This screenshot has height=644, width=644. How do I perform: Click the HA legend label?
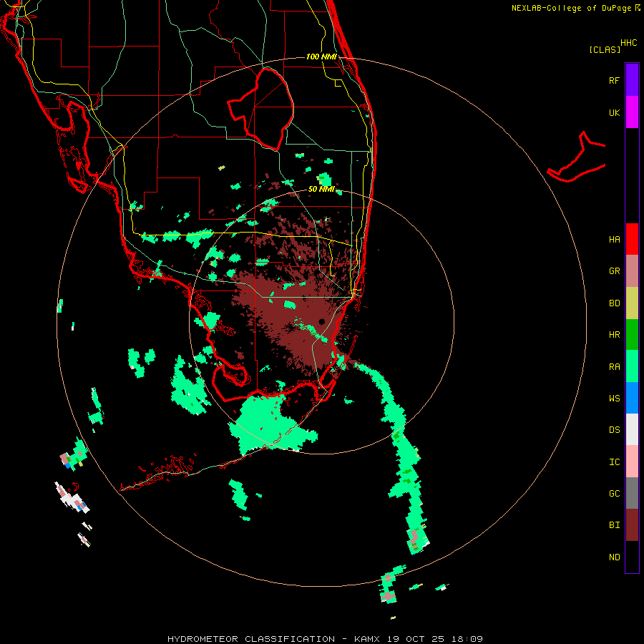(x=614, y=239)
